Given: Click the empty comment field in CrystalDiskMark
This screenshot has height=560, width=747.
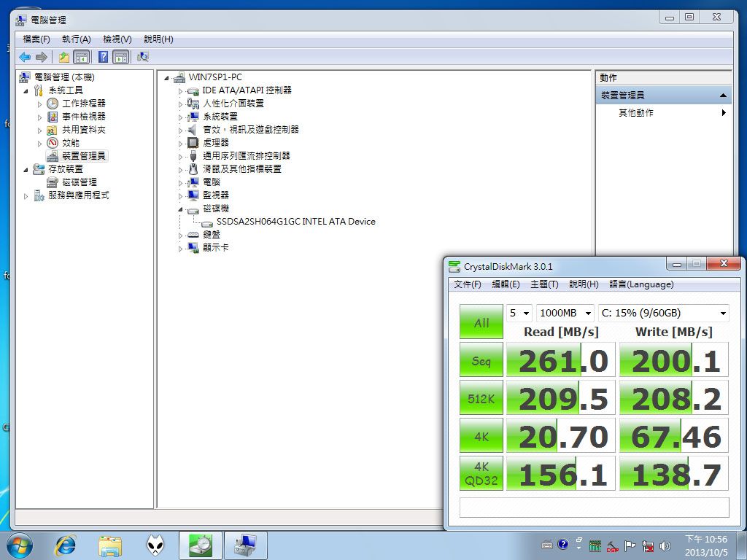Looking at the screenshot, I should coord(594,507).
